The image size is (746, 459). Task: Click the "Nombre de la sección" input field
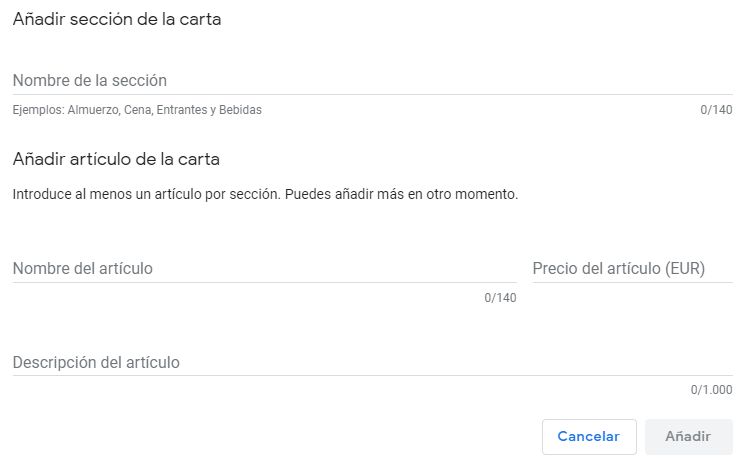[372, 80]
